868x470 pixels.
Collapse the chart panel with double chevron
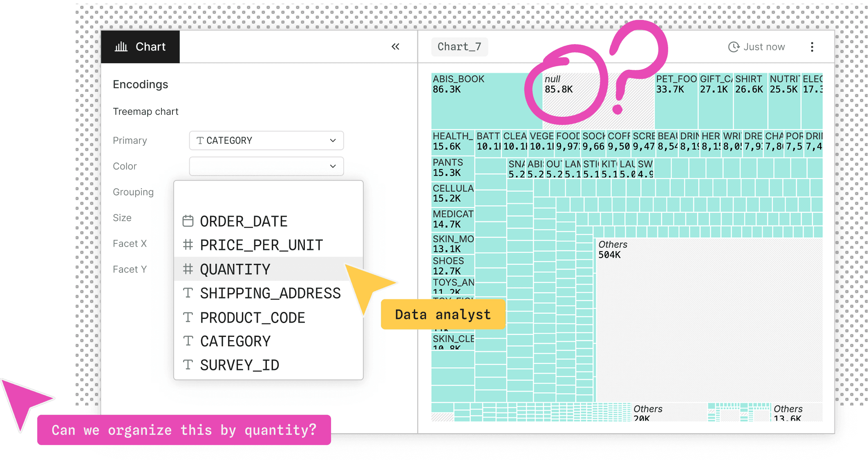tap(395, 47)
